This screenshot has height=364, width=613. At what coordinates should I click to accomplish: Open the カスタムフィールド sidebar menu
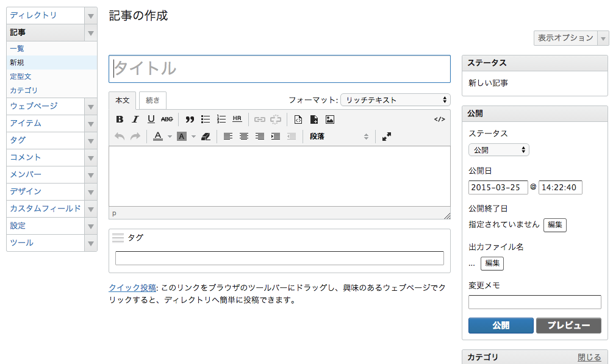pos(45,208)
